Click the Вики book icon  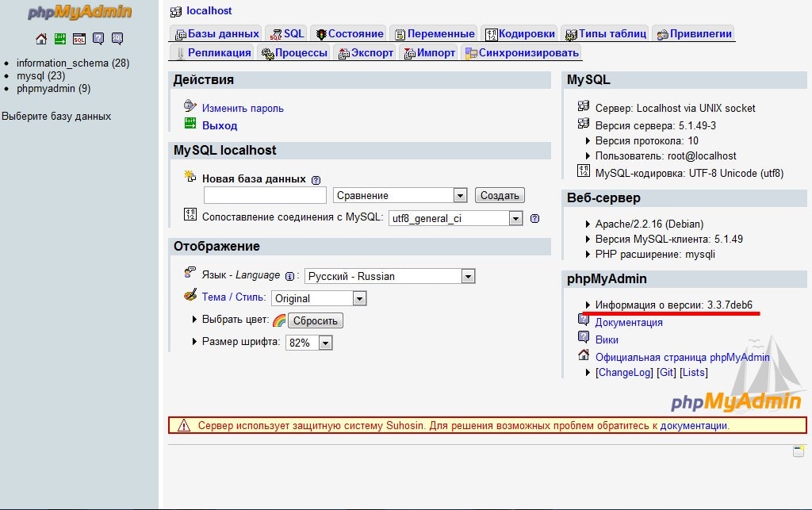pyautogui.click(x=584, y=337)
